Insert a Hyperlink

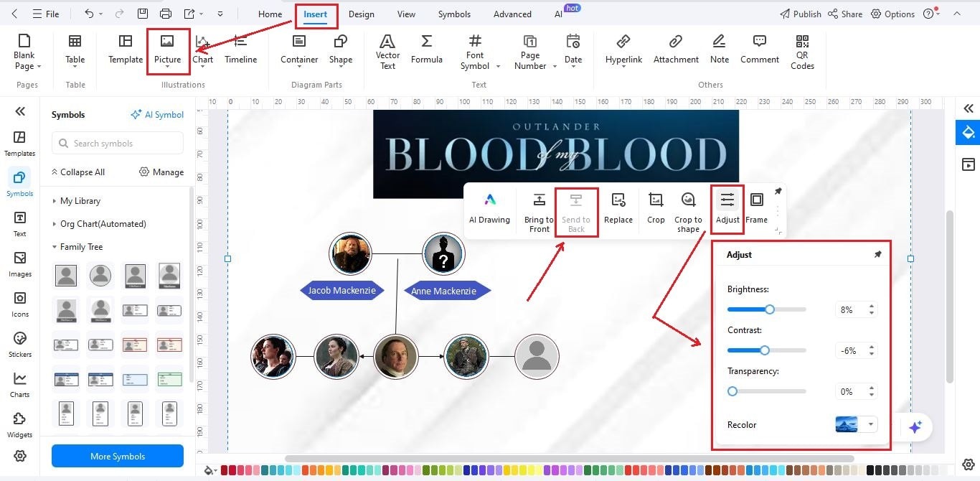623,49
